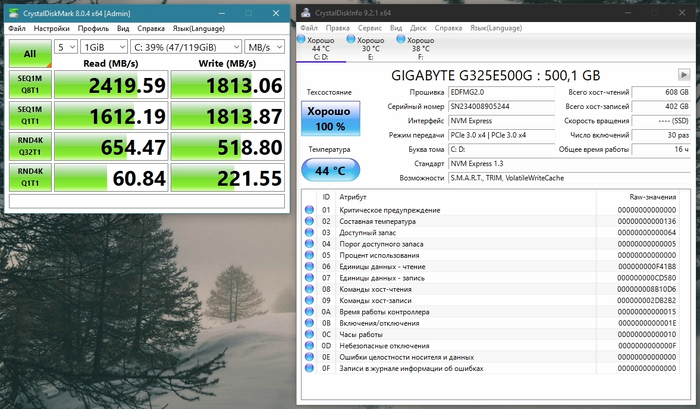This screenshot has width=700, height=409.
Task: Click status circle for attribute 0B
Action: [309, 323]
